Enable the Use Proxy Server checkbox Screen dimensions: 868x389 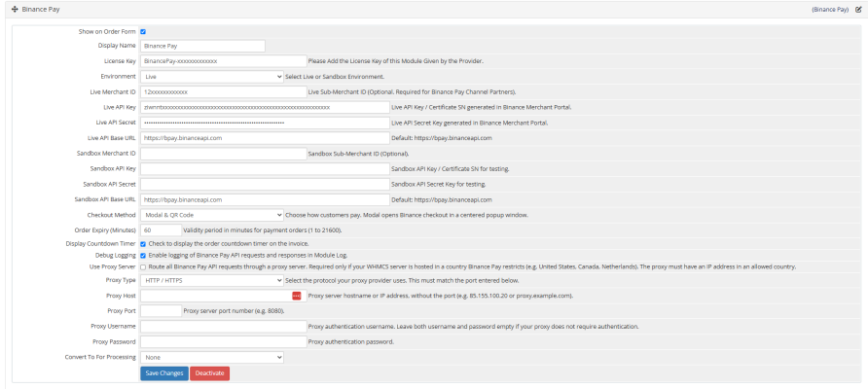click(143, 266)
